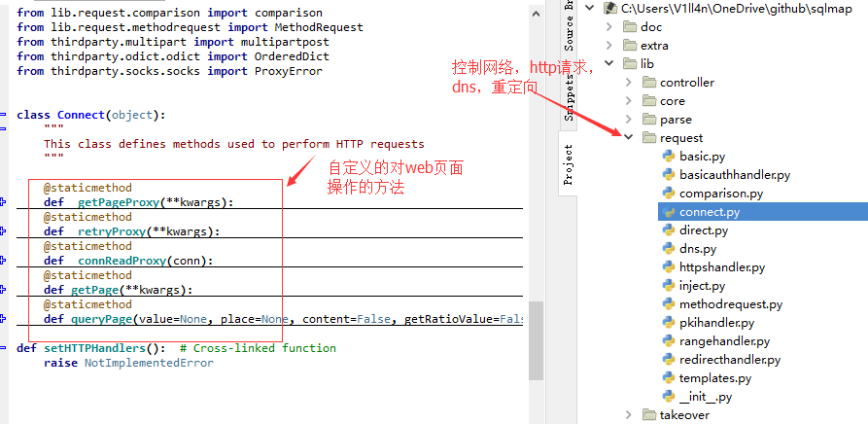Open the Source Browser side tab

click(x=569, y=26)
